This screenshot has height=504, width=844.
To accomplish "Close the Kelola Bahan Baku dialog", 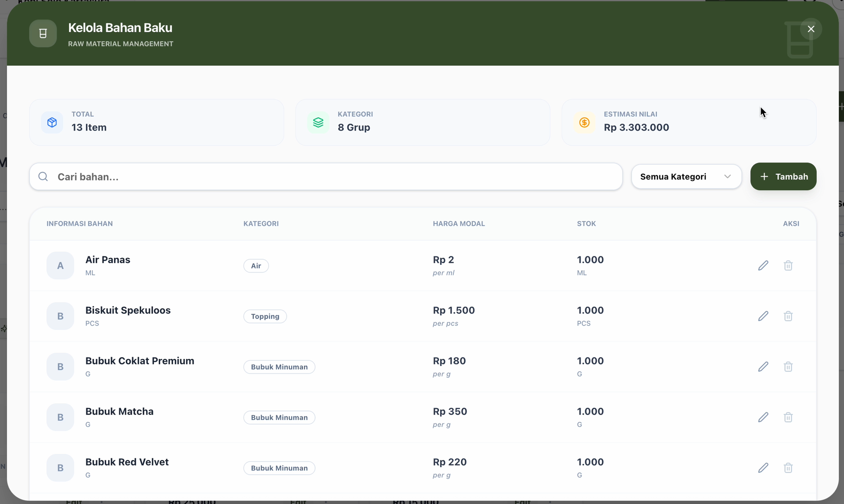I will pyautogui.click(x=811, y=29).
